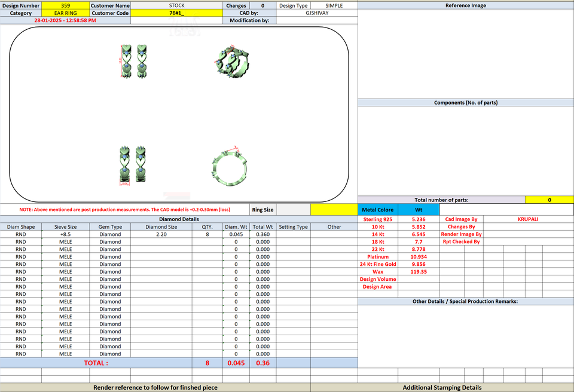Click the Reference Image header

pyautogui.click(x=466, y=5)
